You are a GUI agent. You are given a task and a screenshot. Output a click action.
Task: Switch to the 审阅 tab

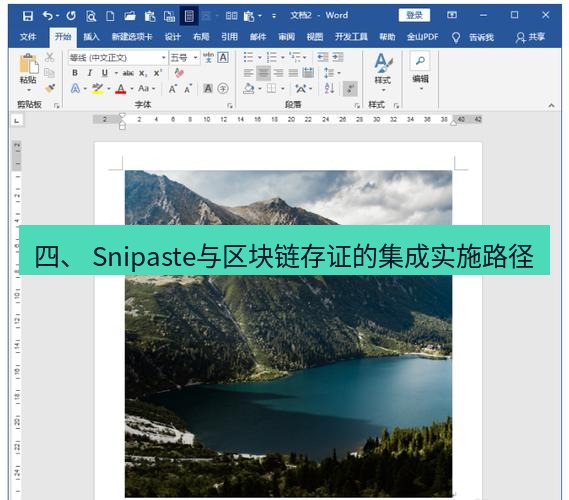tap(286, 37)
